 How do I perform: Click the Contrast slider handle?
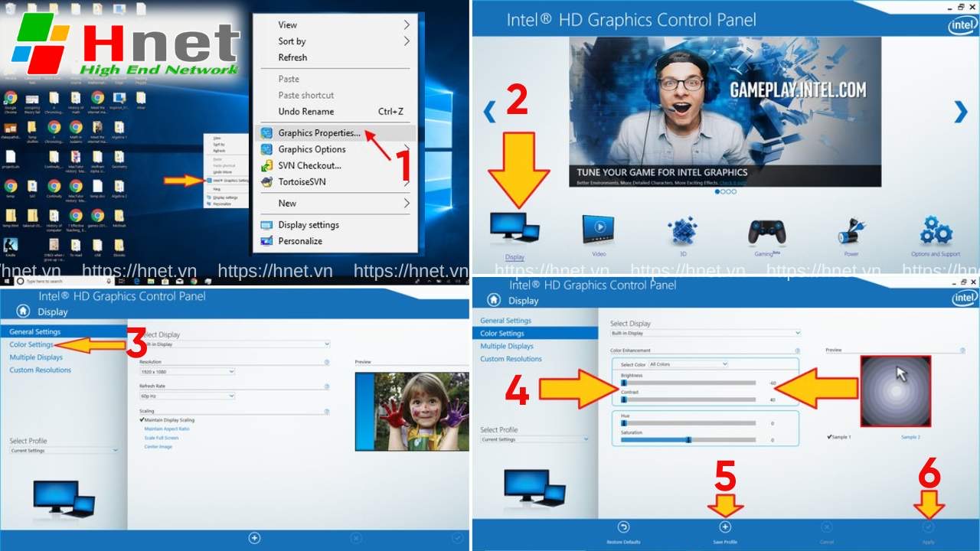point(624,399)
